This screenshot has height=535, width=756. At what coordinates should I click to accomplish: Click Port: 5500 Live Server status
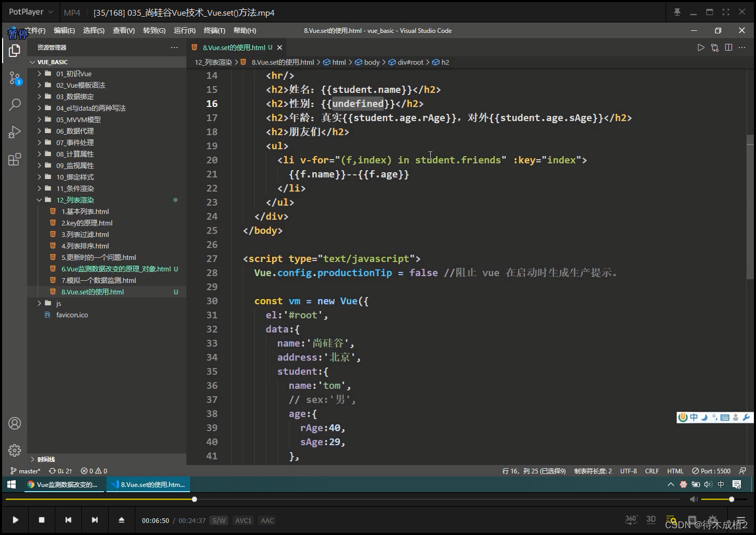click(711, 471)
